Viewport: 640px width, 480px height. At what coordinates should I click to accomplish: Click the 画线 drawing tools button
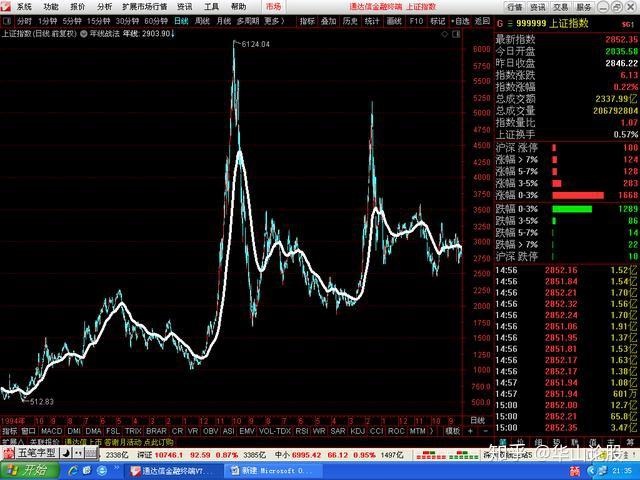[x=394, y=21]
